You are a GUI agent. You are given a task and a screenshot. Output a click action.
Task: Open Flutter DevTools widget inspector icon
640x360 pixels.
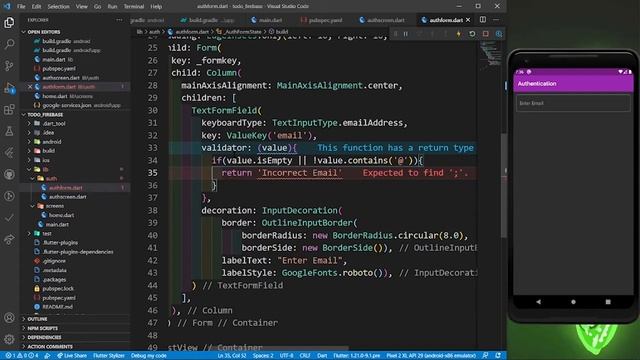pos(499,34)
